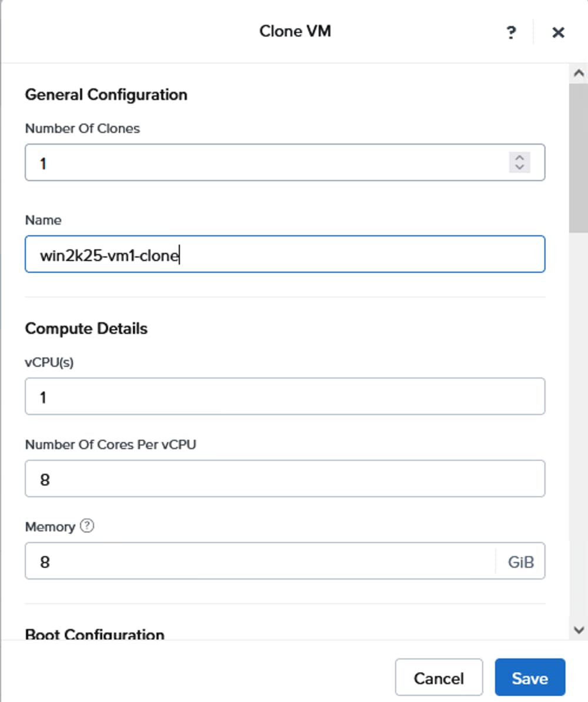Save the VM clone settings
Viewport: 588px width, 702px height.
click(x=529, y=677)
